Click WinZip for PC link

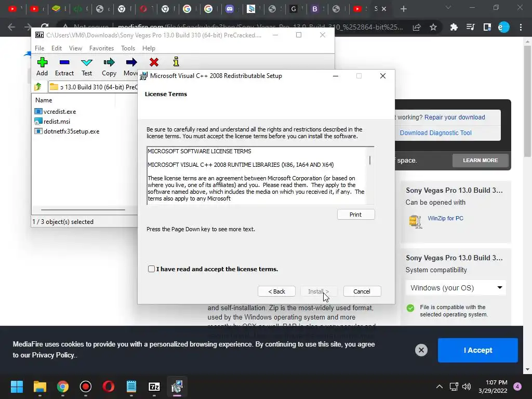tap(445, 218)
